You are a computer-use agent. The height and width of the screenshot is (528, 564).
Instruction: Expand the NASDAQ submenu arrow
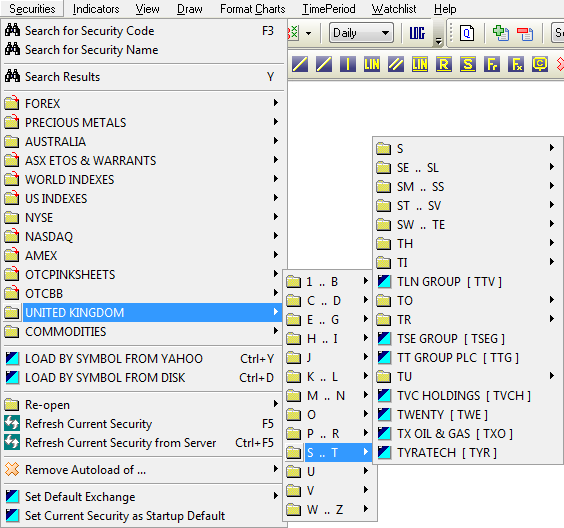pos(276,236)
